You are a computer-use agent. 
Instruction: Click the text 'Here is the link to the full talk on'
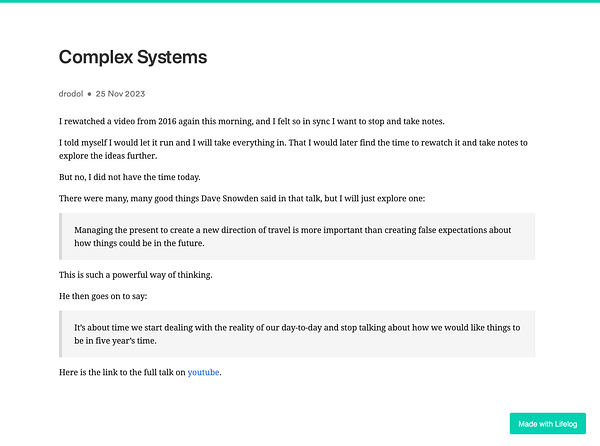122,372
